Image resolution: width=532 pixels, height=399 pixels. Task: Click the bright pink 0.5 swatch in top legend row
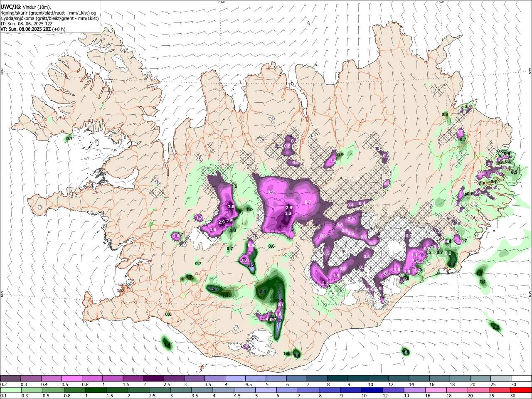click(x=71, y=379)
